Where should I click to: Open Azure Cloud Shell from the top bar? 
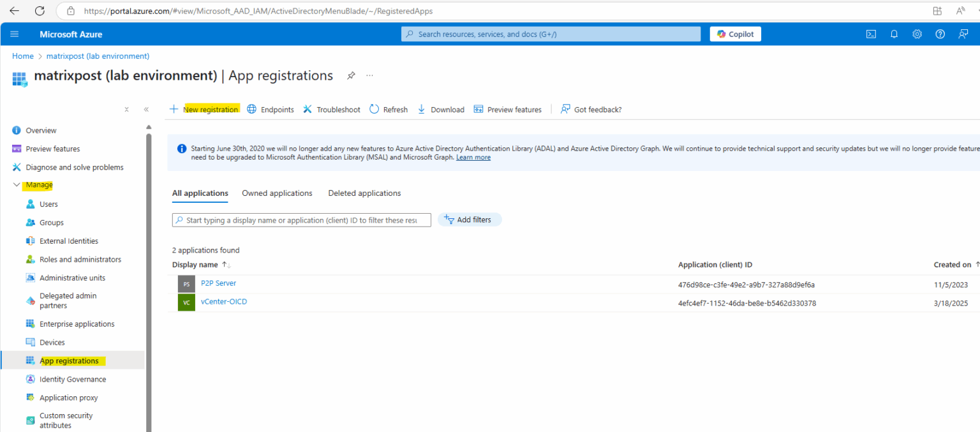click(871, 34)
